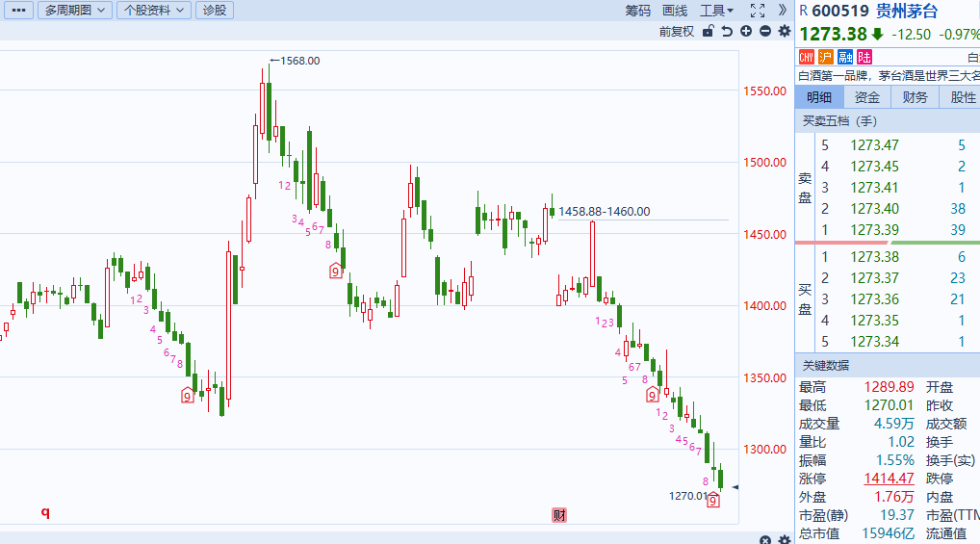Click the 涨停 price 1414.47 link
The width and height of the screenshot is (980, 544).
tap(889, 479)
